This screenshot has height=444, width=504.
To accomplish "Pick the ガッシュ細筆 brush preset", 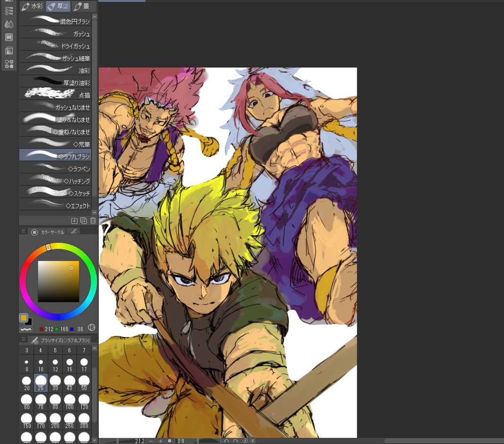I will tap(55, 57).
